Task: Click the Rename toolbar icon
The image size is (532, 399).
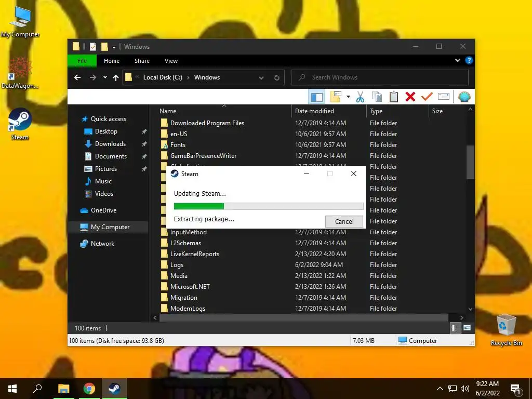Action: [444, 97]
